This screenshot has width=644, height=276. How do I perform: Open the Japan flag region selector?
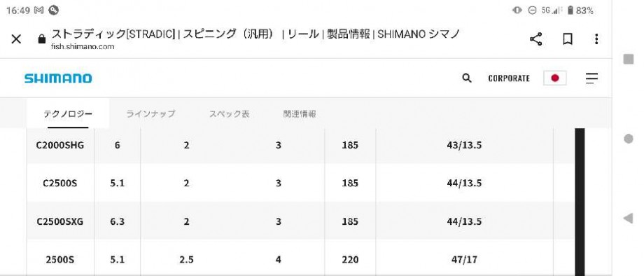pos(555,78)
